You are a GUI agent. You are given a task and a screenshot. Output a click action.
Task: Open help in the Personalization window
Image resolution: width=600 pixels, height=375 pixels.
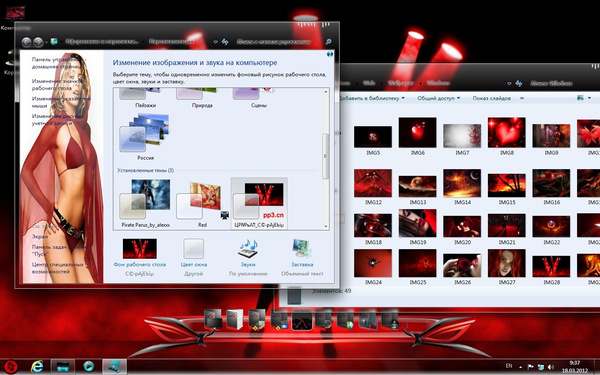click(x=330, y=54)
